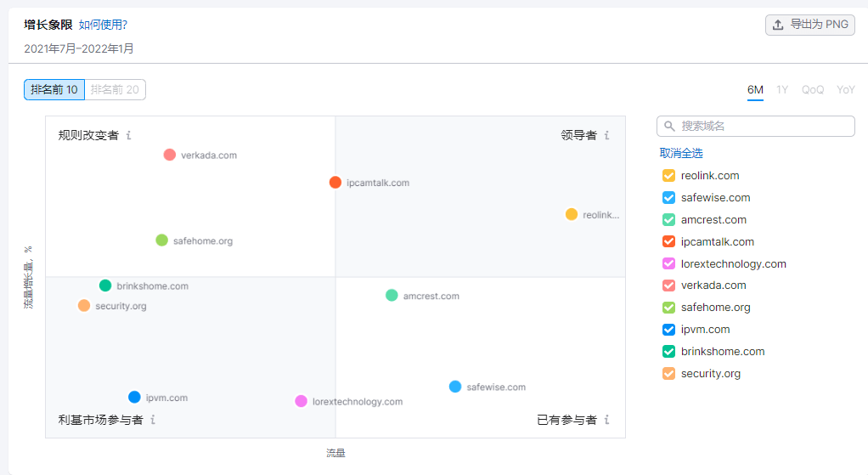
Task: Click the 2021年7月-2022年1月 date range text
Action: pos(79,48)
